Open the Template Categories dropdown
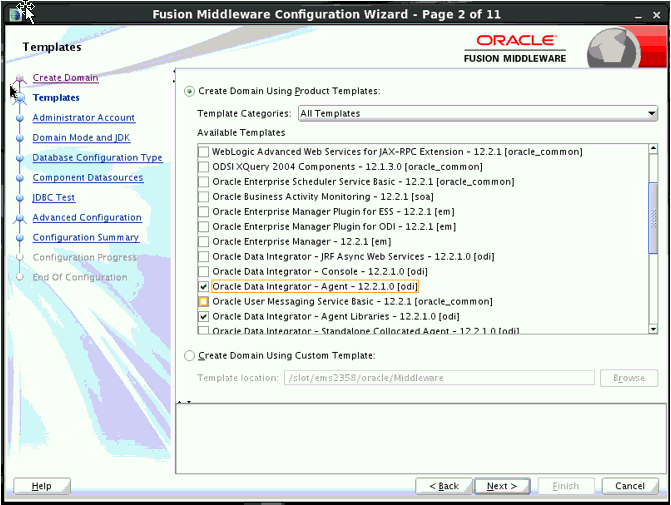The height and width of the screenshot is (505, 671). [x=478, y=113]
